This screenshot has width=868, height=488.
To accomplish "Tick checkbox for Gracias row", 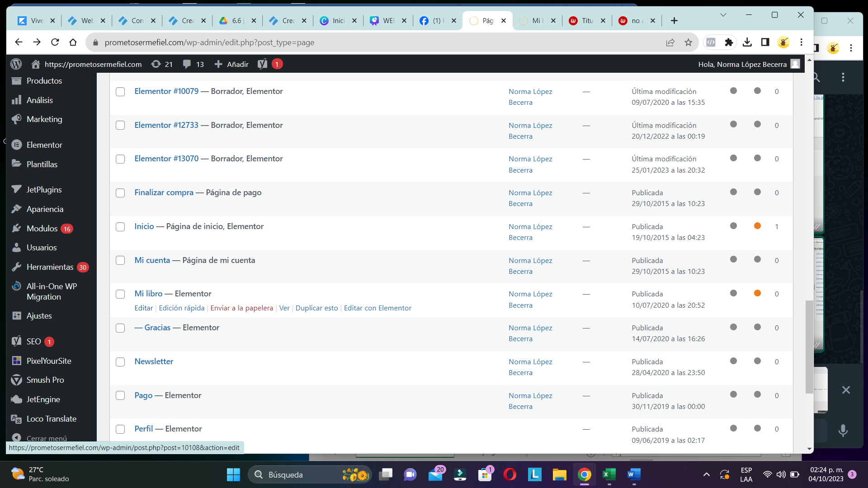I will click(120, 328).
